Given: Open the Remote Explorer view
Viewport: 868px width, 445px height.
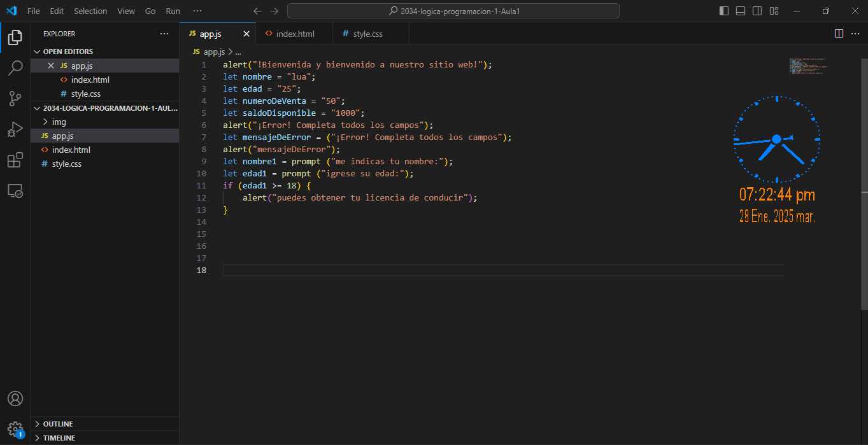Looking at the screenshot, I should [15, 190].
